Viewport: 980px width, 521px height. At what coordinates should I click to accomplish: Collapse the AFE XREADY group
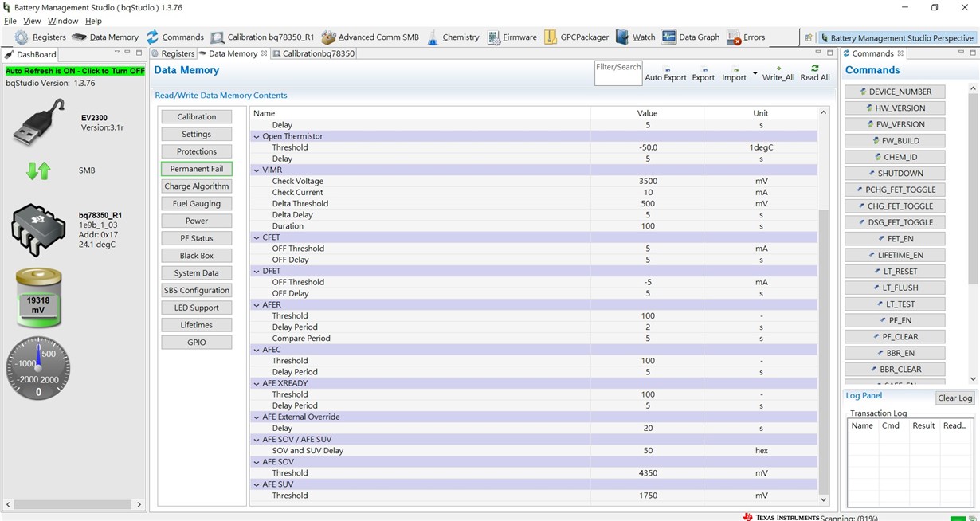point(257,383)
